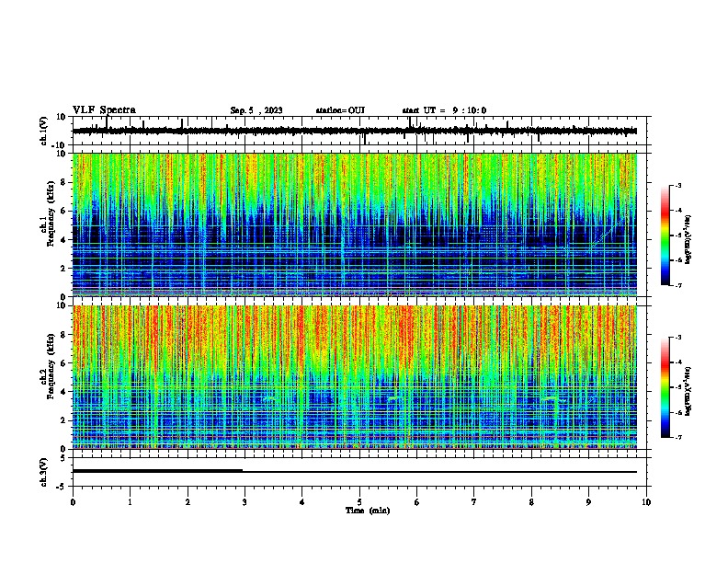Click inside the ch.2 frequency spectrogram
Viewport: 728px width, 563px height.
point(355,377)
